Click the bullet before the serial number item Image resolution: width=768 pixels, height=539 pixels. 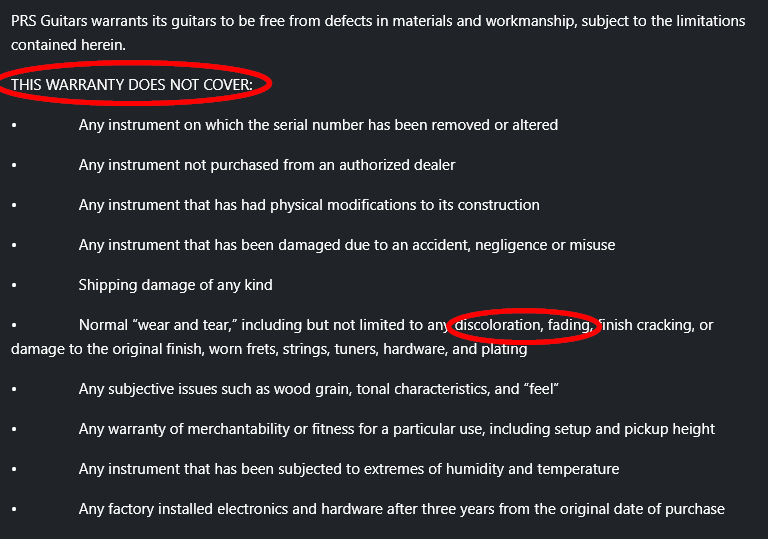pyautogui.click(x=14, y=125)
